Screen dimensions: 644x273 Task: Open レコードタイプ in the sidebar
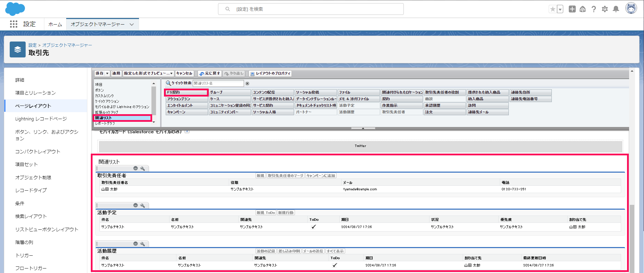[x=31, y=190]
